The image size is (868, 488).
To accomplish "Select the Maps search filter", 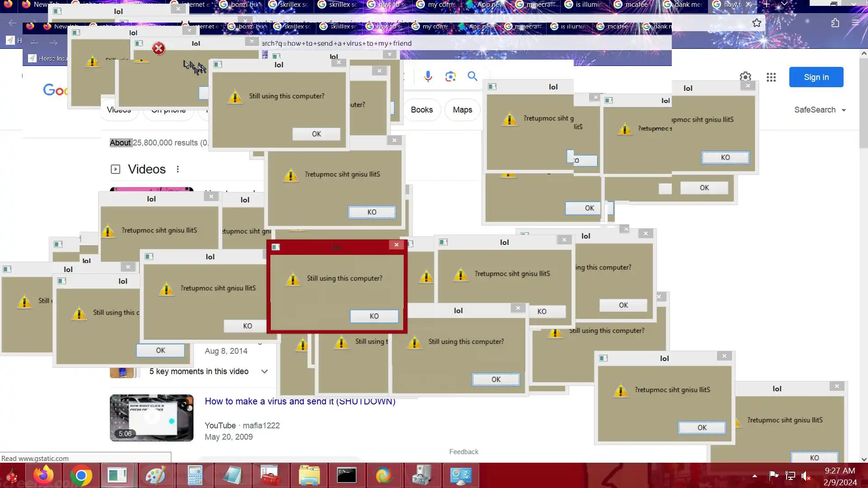I will tap(462, 110).
